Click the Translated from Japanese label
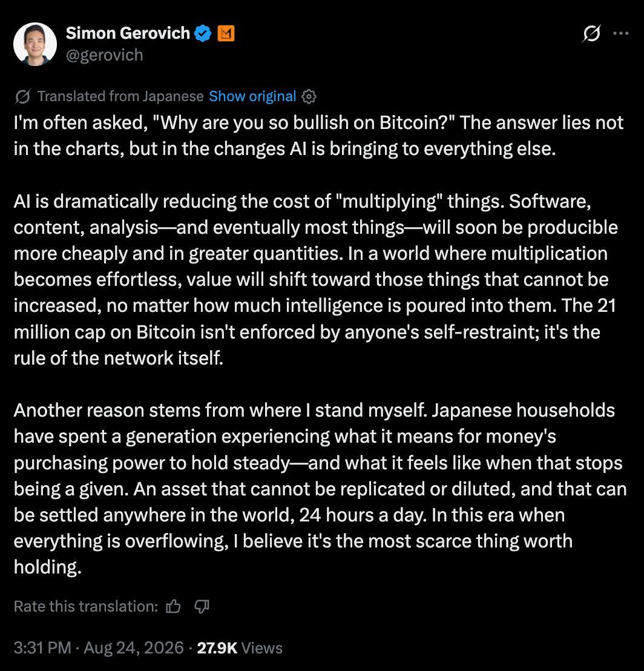 click(x=120, y=96)
